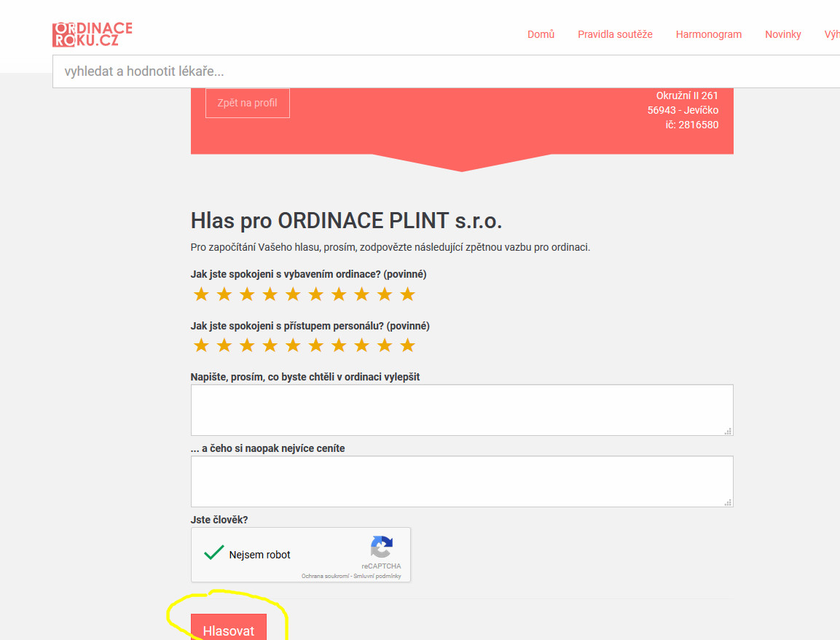Click the 'Jste člověk?' label
840x640 pixels.
pyautogui.click(x=219, y=520)
